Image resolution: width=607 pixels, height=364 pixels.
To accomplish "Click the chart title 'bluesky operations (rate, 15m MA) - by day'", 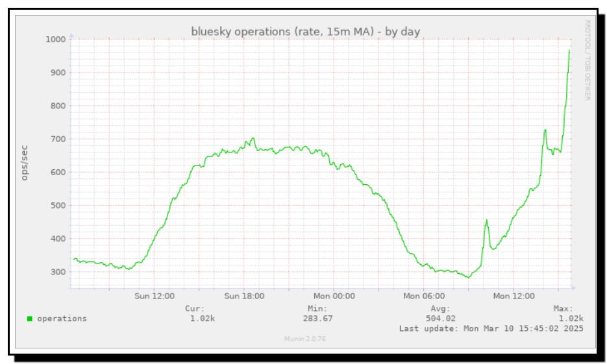I will pyautogui.click(x=305, y=32).
